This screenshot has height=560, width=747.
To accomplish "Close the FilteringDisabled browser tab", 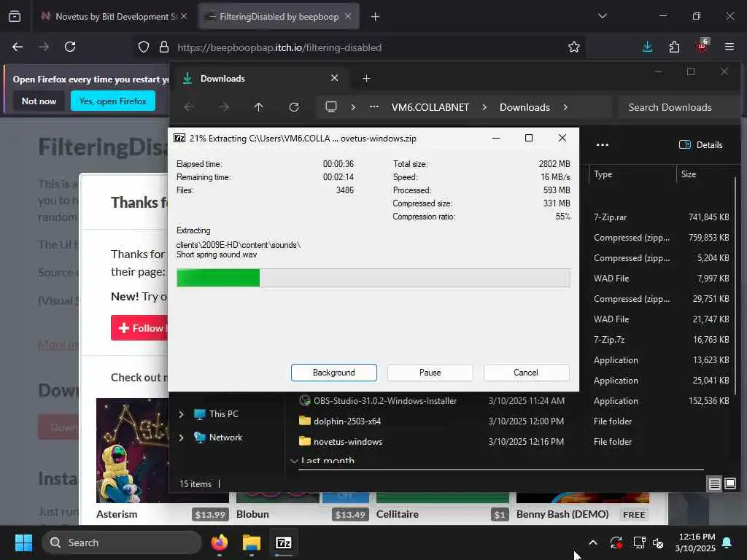I will [348, 16].
